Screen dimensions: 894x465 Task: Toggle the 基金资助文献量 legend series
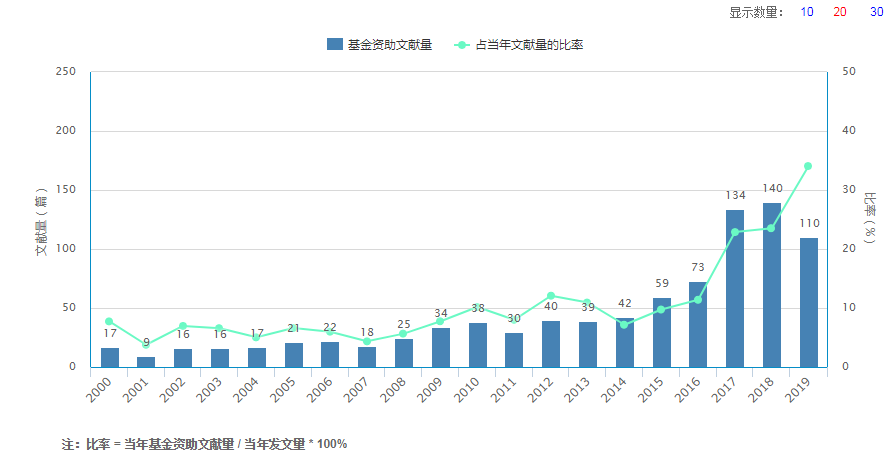click(x=379, y=44)
